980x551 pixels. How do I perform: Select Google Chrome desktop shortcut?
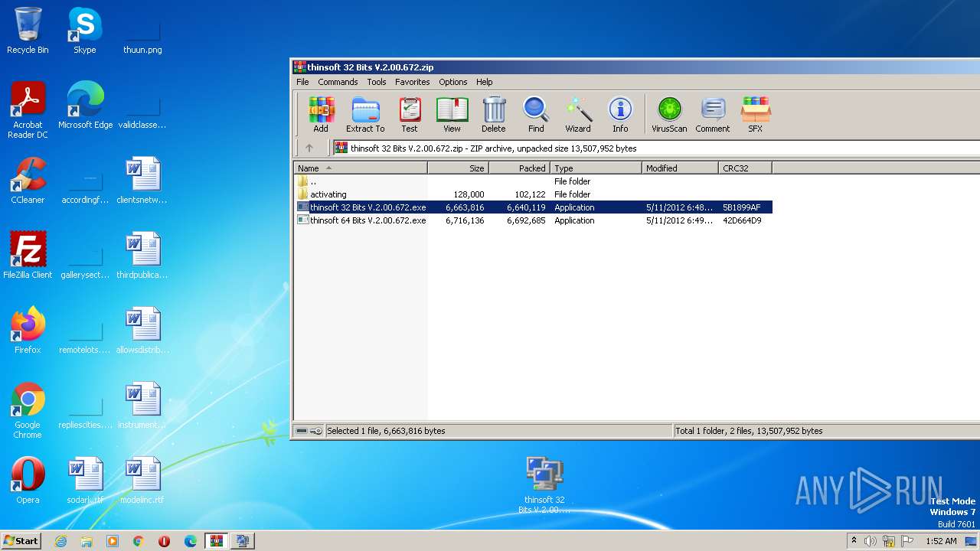(28, 411)
